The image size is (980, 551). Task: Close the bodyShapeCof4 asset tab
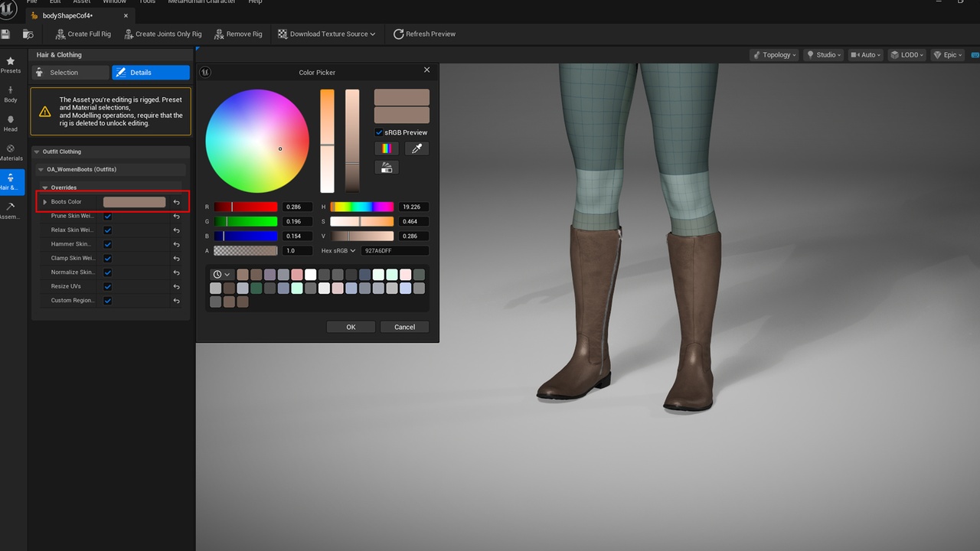pos(126,15)
